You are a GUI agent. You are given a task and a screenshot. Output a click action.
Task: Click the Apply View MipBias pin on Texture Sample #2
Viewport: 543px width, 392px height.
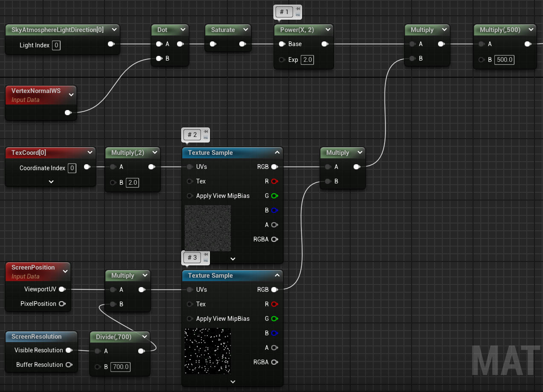(x=190, y=196)
